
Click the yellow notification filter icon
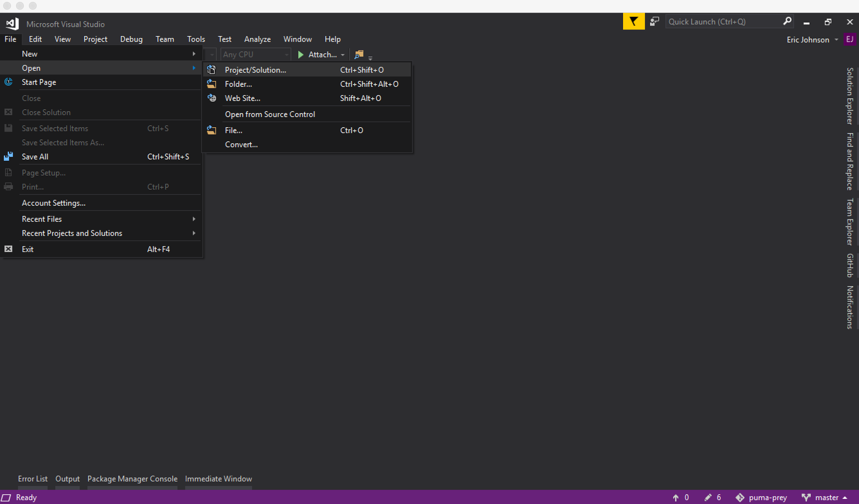(633, 21)
